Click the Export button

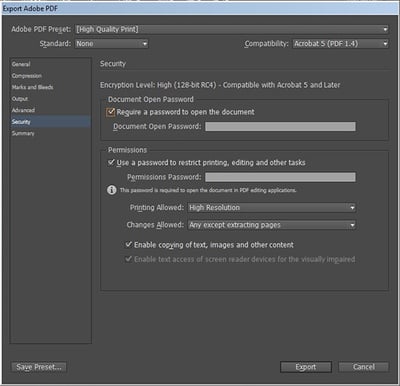tap(306, 367)
